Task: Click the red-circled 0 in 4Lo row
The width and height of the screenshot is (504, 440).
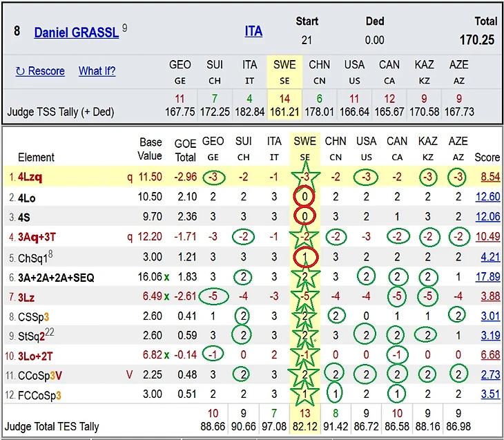Action: tap(304, 197)
